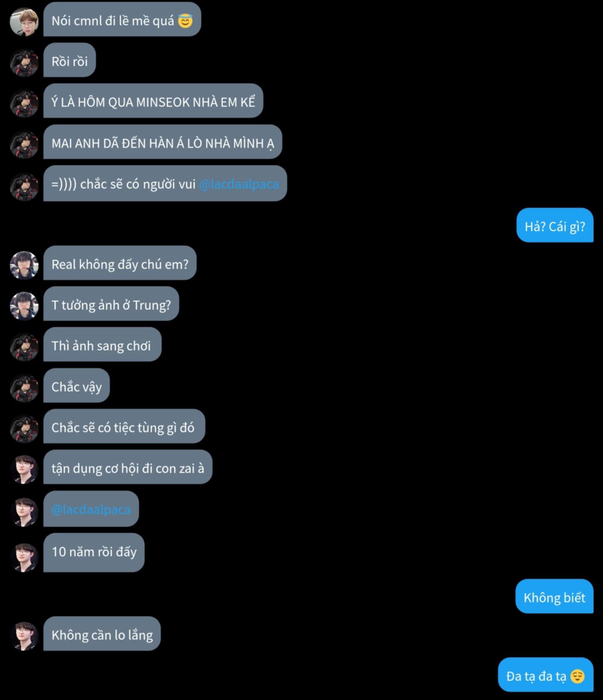Tap the 'Chắc vậy' message bubble
The image size is (603, 700).
tap(77, 385)
